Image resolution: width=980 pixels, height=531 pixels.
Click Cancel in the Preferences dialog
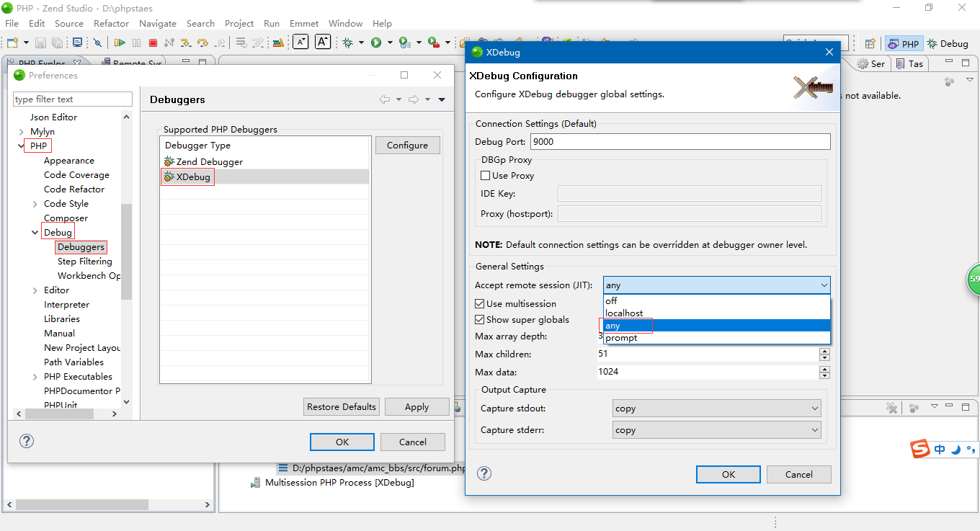coord(413,442)
